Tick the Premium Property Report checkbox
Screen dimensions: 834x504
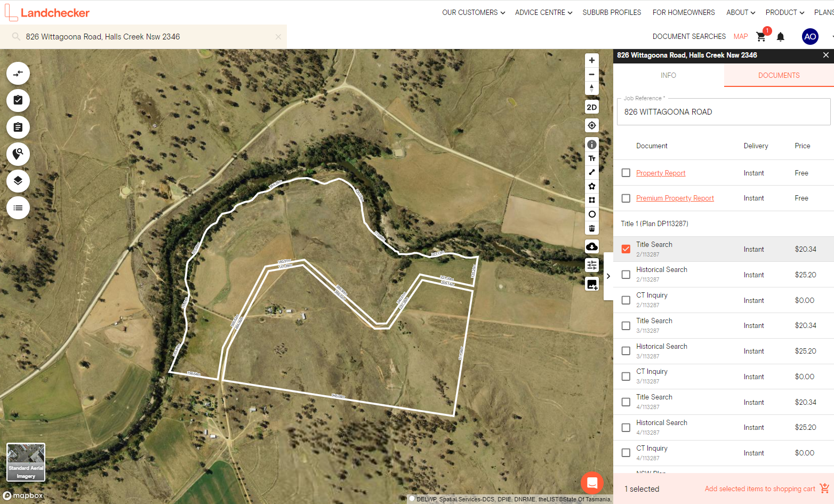[626, 198]
